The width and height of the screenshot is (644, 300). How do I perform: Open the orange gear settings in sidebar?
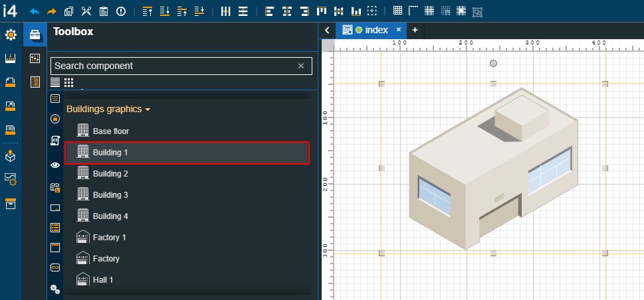tap(11, 35)
